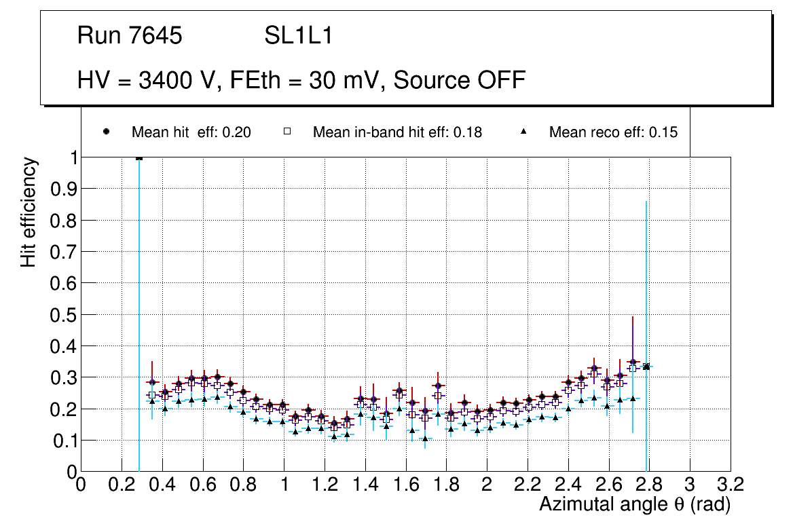Click the rightmost data point near 2.8 rad

tap(646, 367)
